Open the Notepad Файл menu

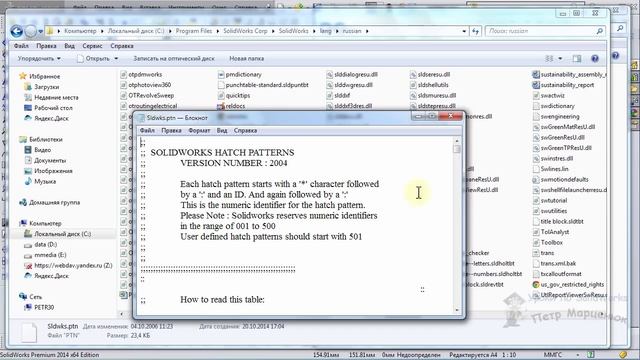(x=147, y=131)
